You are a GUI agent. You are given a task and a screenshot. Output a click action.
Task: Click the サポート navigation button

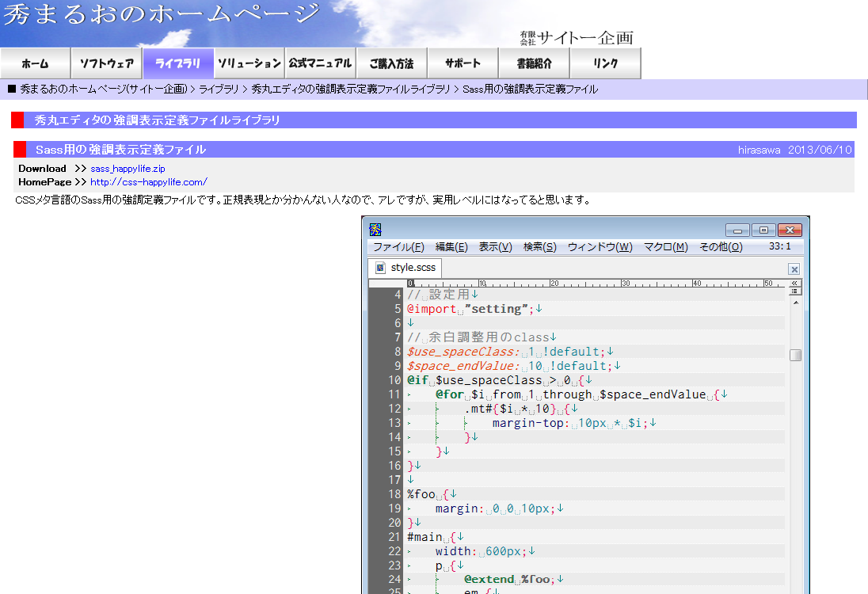pyautogui.click(x=463, y=63)
